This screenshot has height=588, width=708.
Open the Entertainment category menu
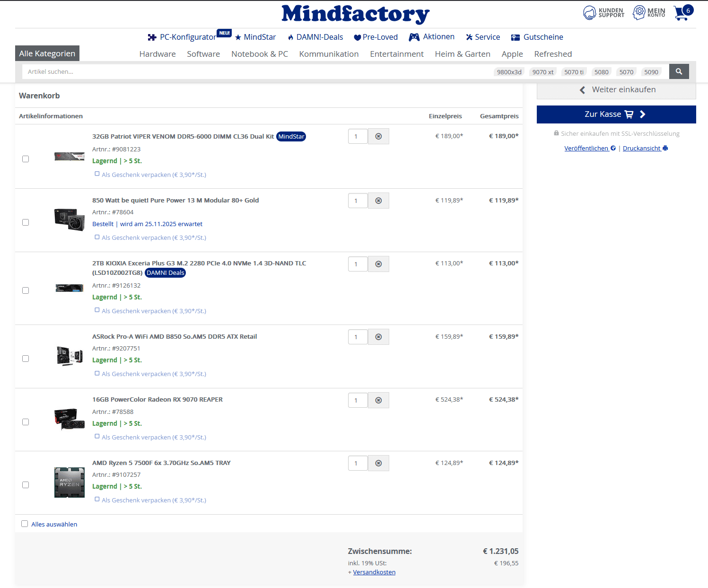(397, 54)
